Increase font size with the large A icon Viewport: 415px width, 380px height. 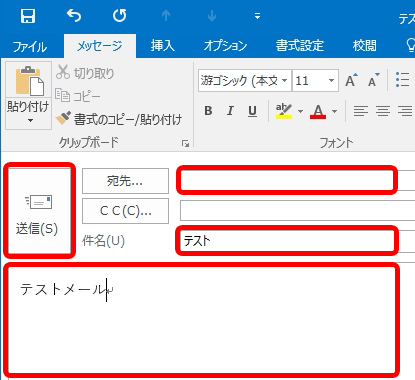351,80
